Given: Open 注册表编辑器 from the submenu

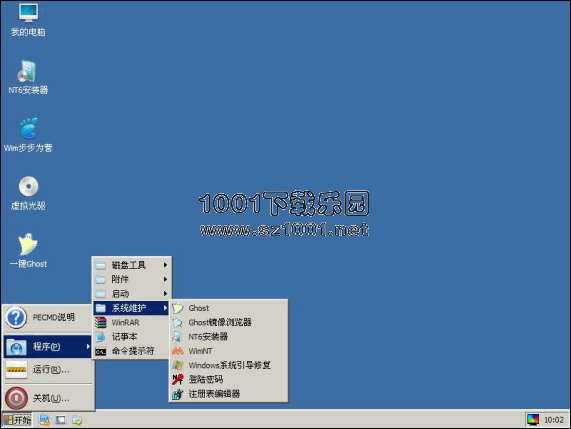Looking at the screenshot, I should coord(229,394).
